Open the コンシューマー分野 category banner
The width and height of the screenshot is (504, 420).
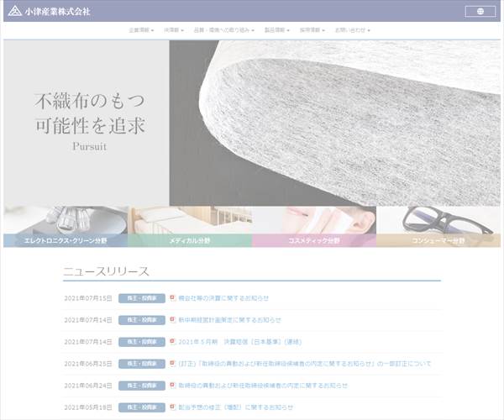click(x=438, y=227)
